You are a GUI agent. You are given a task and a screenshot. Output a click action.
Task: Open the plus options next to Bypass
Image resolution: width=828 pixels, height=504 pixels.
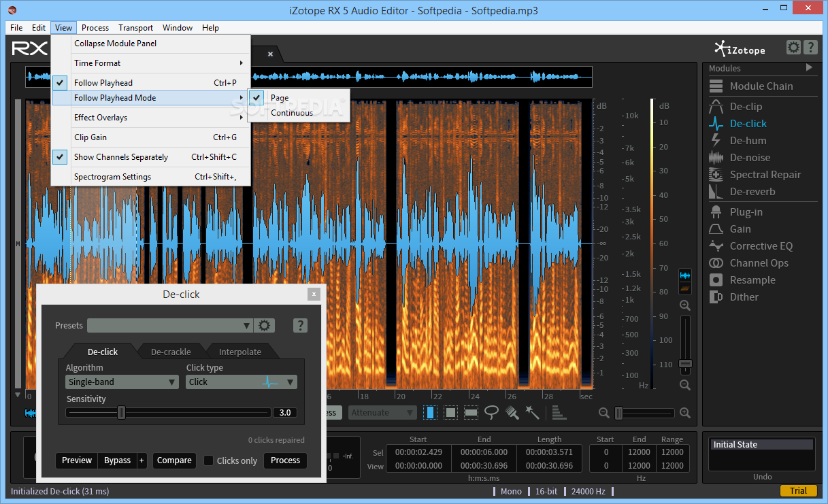coord(142,460)
